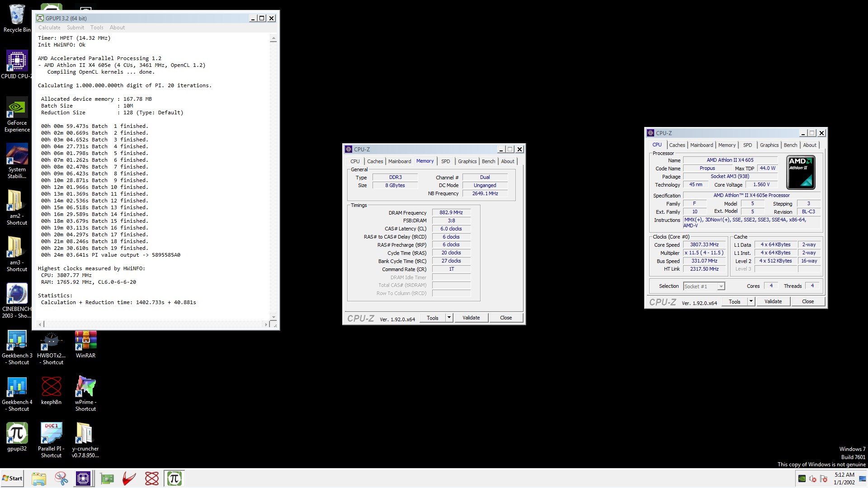Viewport: 868px width, 488px height.
Task: Expand Tools dropdown arrow in right CPU-Z window
Action: 751,301
